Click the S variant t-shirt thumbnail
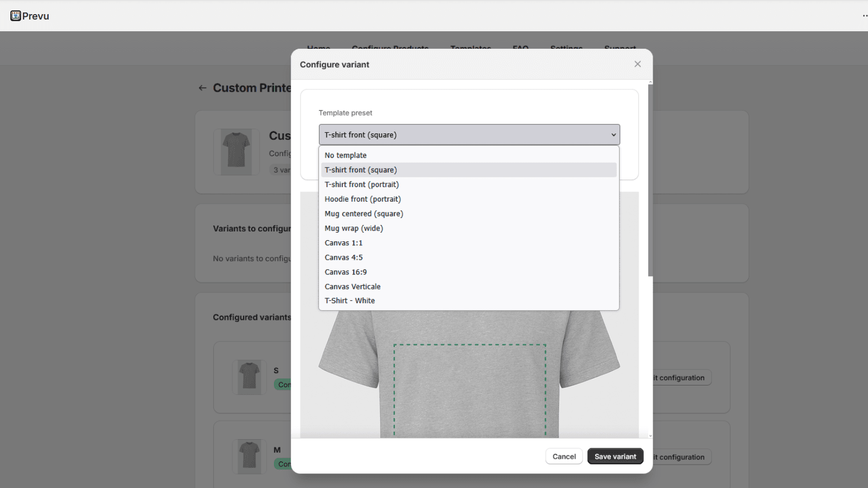This screenshot has width=868, height=488. click(x=249, y=377)
